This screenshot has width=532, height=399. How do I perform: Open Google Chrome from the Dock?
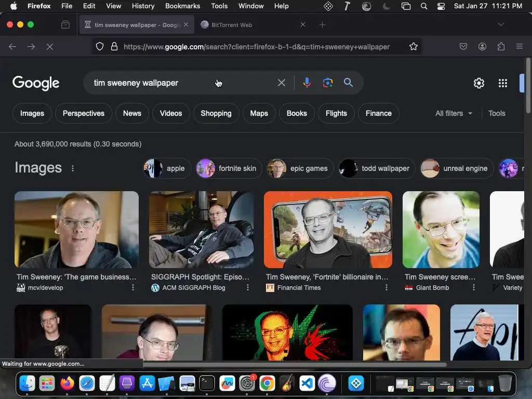pos(267,383)
